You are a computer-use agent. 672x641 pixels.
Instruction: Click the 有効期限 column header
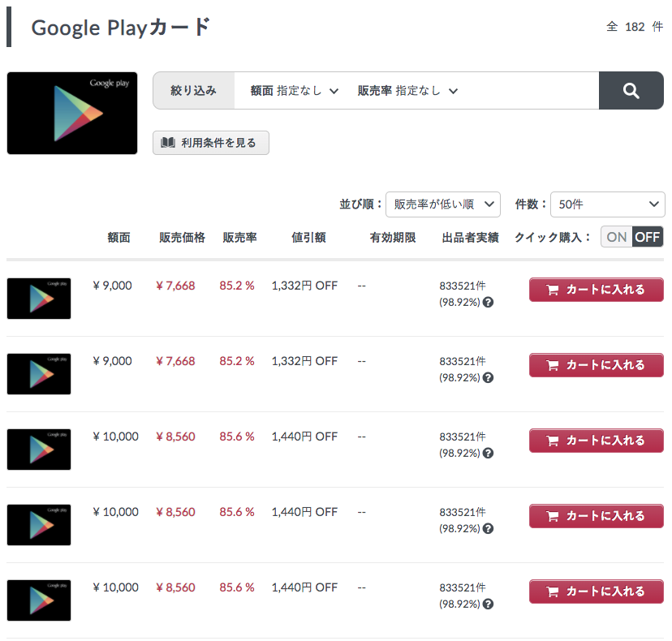click(x=393, y=238)
